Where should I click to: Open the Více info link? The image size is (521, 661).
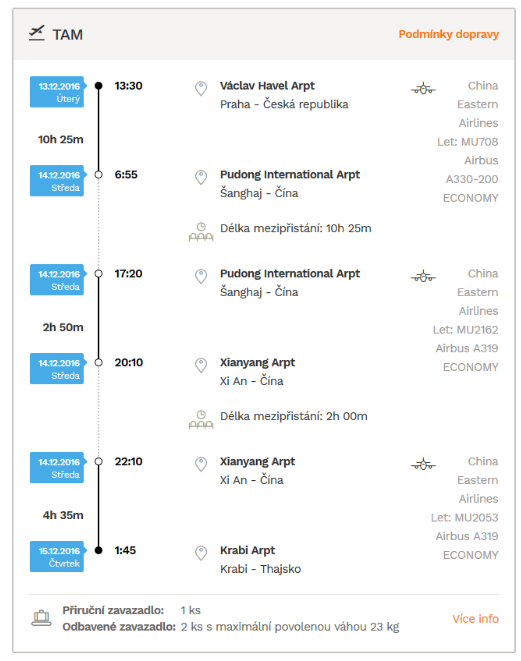pos(475,619)
